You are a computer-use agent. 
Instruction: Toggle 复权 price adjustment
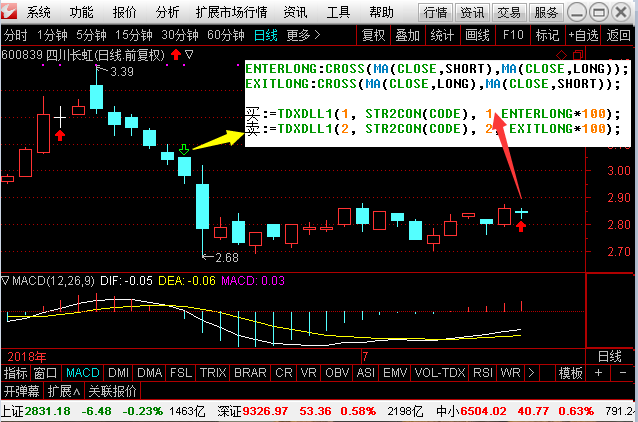[x=373, y=34]
